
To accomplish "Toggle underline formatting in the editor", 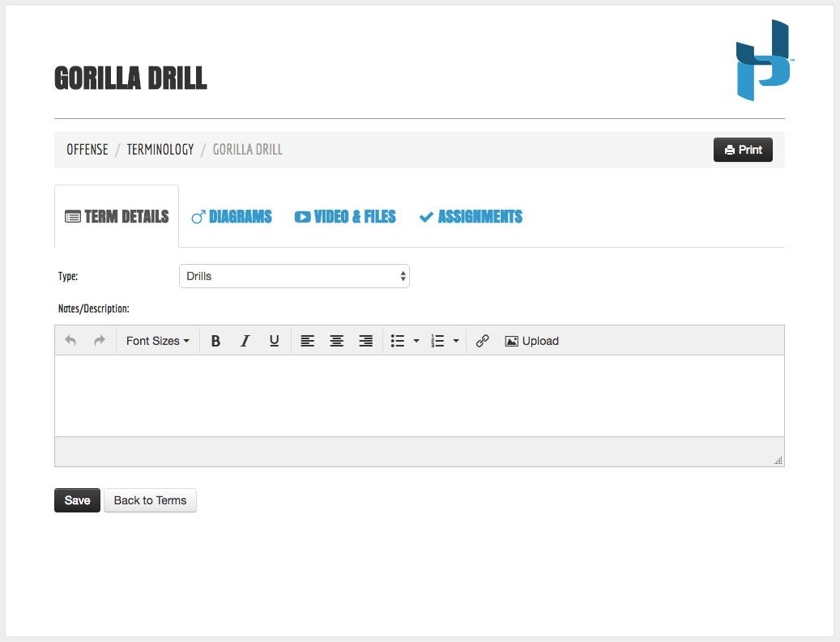I will click(274, 341).
